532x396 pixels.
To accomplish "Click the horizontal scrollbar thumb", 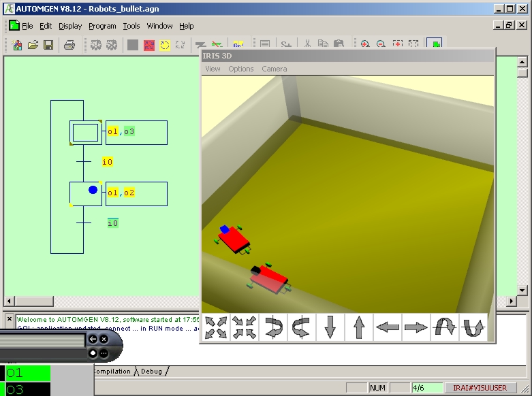I will click(x=34, y=301).
